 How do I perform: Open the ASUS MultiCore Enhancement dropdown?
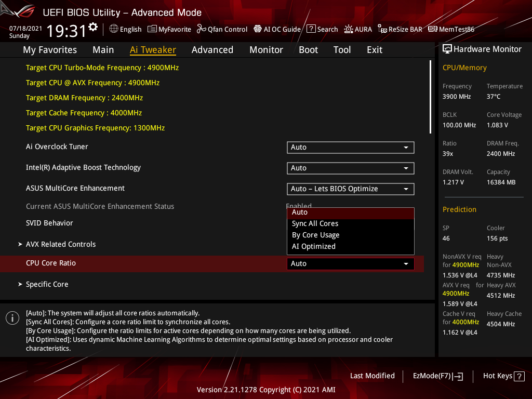tap(350, 189)
